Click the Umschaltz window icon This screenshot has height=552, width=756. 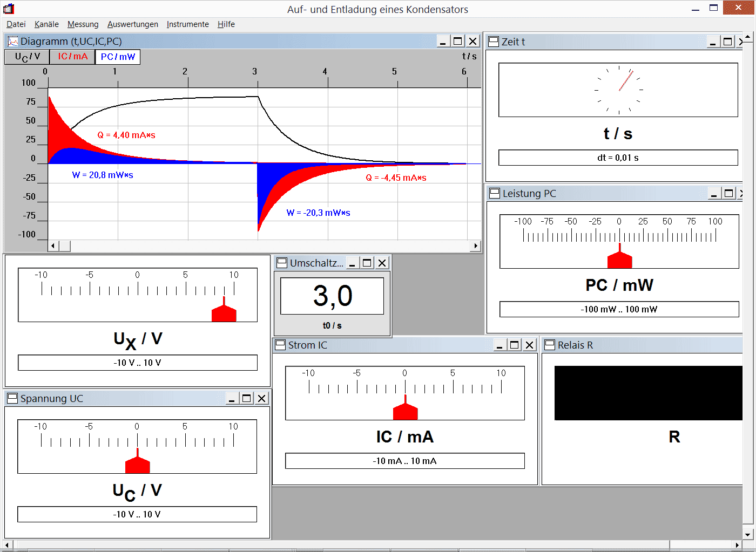(x=282, y=263)
